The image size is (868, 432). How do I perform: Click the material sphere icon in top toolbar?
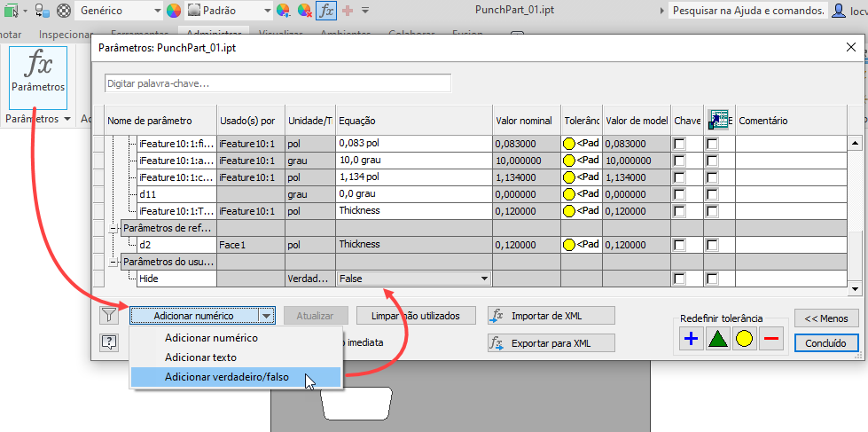[64, 10]
